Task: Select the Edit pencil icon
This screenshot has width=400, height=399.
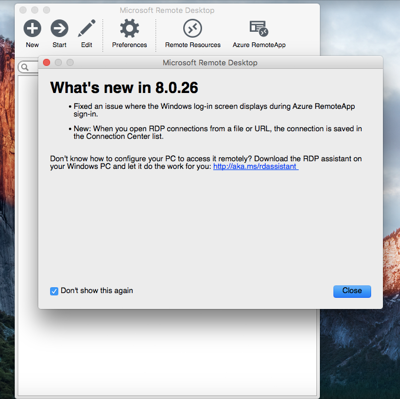Action: click(x=87, y=28)
